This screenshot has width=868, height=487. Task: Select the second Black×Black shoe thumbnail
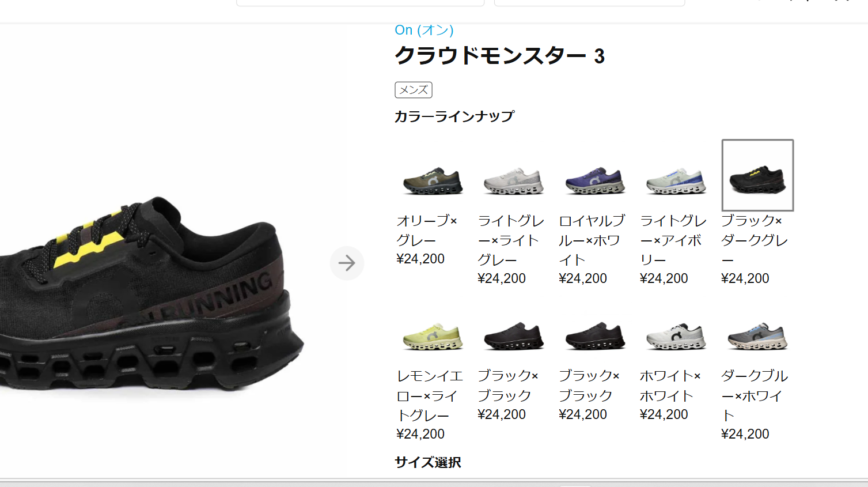595,336
